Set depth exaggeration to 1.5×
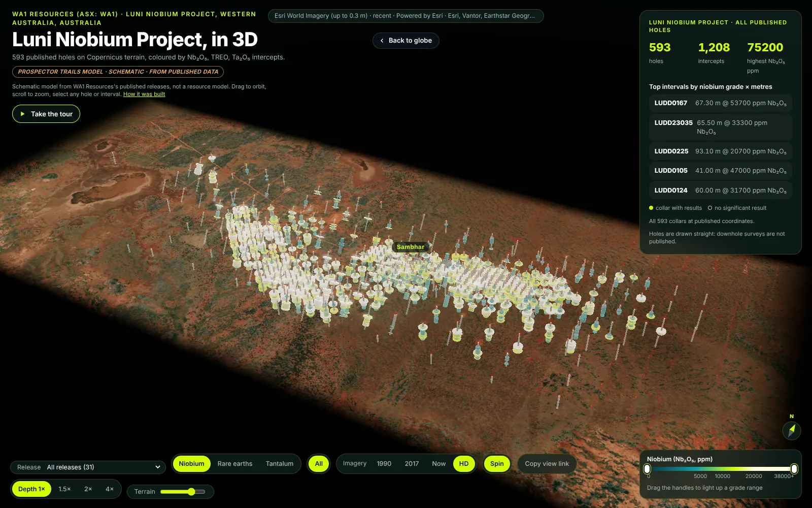This screenshot has height=508, width=812. point(64,489)
